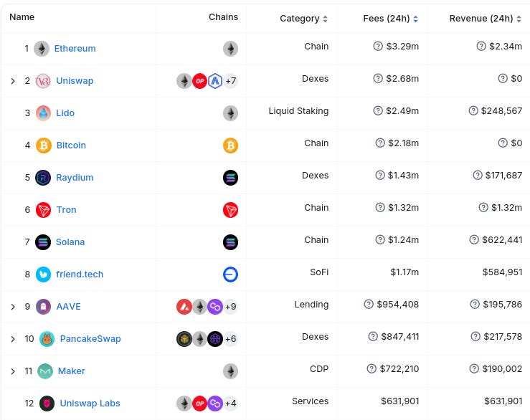Show the +4 more chains for Uniswap Labs

pos(230,404)
